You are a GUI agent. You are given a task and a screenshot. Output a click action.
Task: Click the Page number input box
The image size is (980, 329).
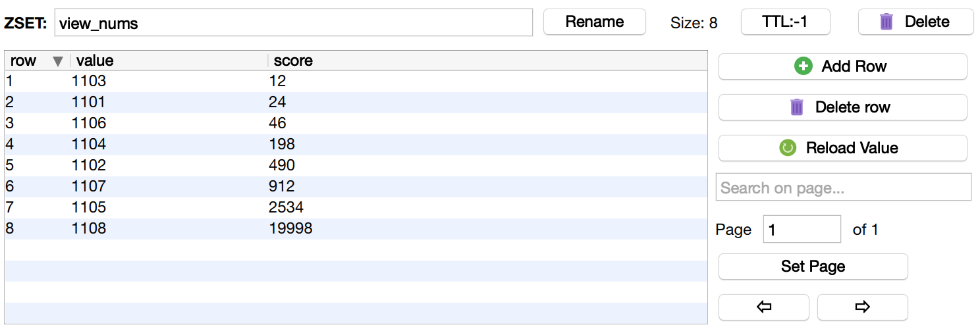pos(802,230)
